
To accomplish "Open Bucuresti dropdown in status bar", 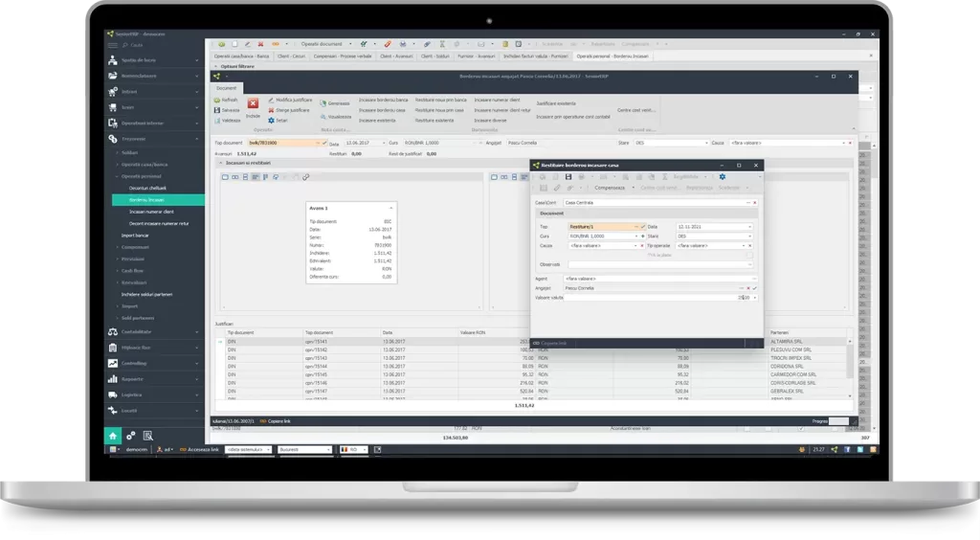I will (x=328, y=449).
